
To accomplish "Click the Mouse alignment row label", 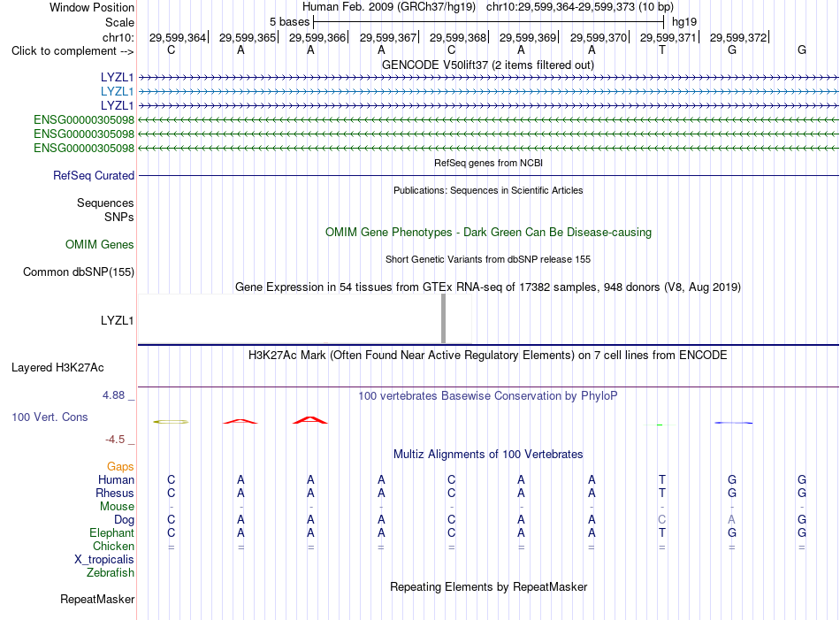I will coord(117,507).
